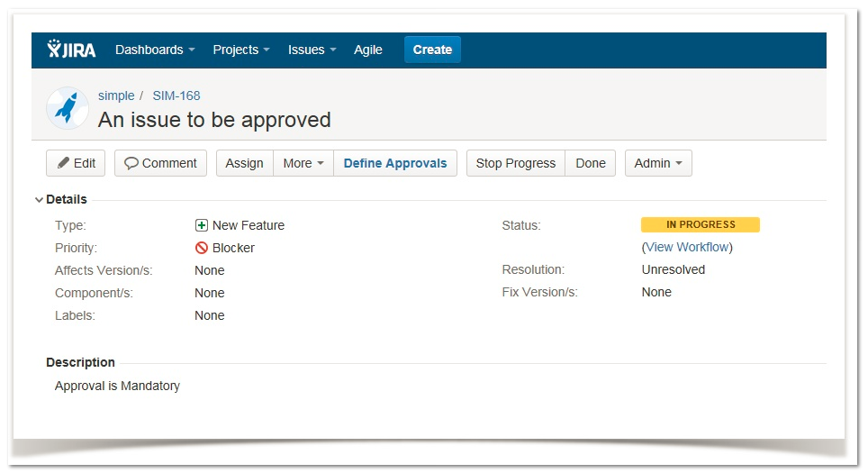
Task: Mark issue as Done
Action: (591, 163)
